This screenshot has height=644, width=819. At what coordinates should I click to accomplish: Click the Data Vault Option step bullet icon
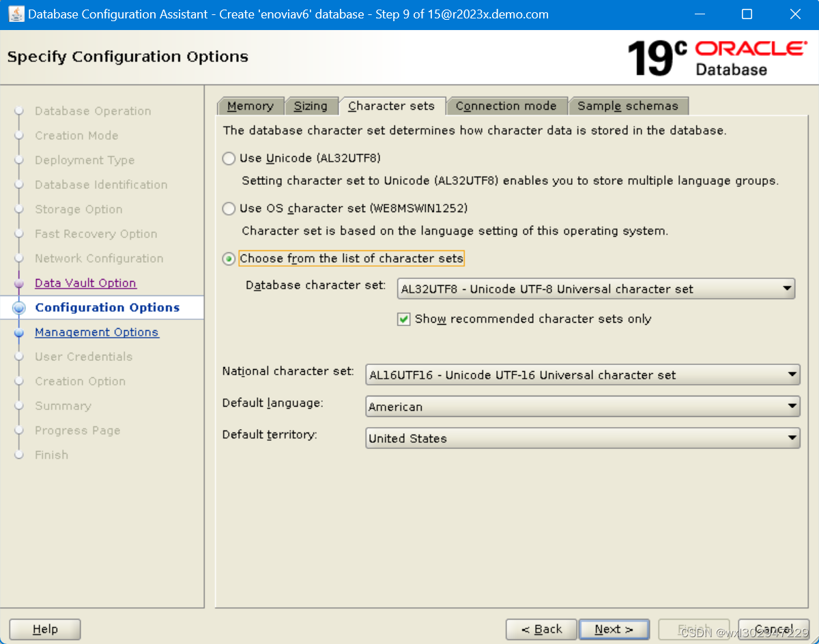[19, 284]
